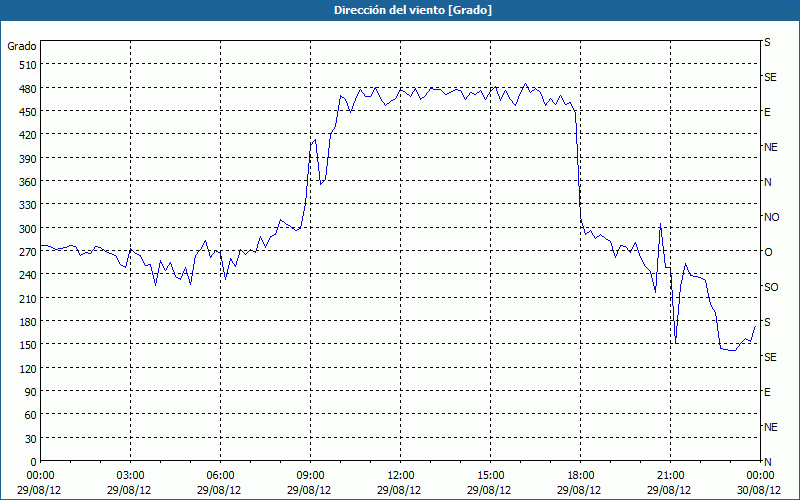Image resolution: width=800 pixels, height=500 pixels.
Task: Click the 0 degree axis value
Action: 34,462
